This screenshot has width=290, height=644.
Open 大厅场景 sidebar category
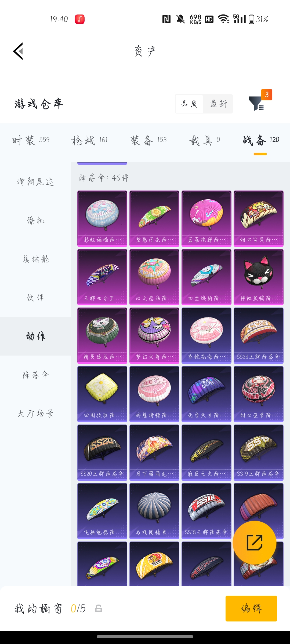(x=35, y=414)
